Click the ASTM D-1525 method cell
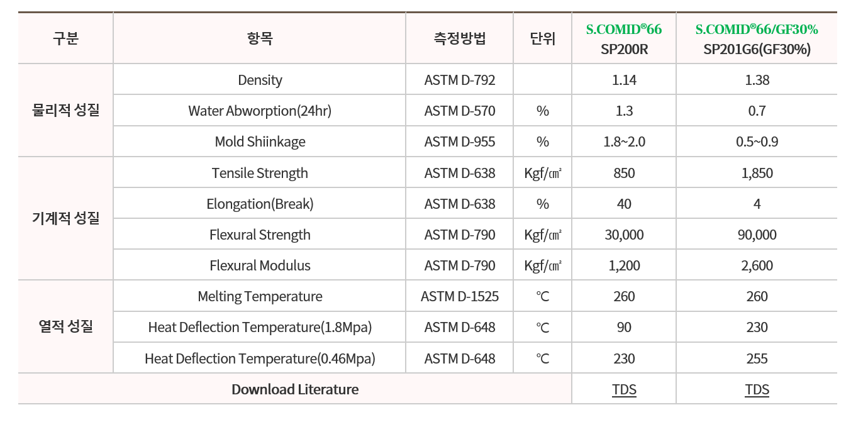 [x=460, y=296]
